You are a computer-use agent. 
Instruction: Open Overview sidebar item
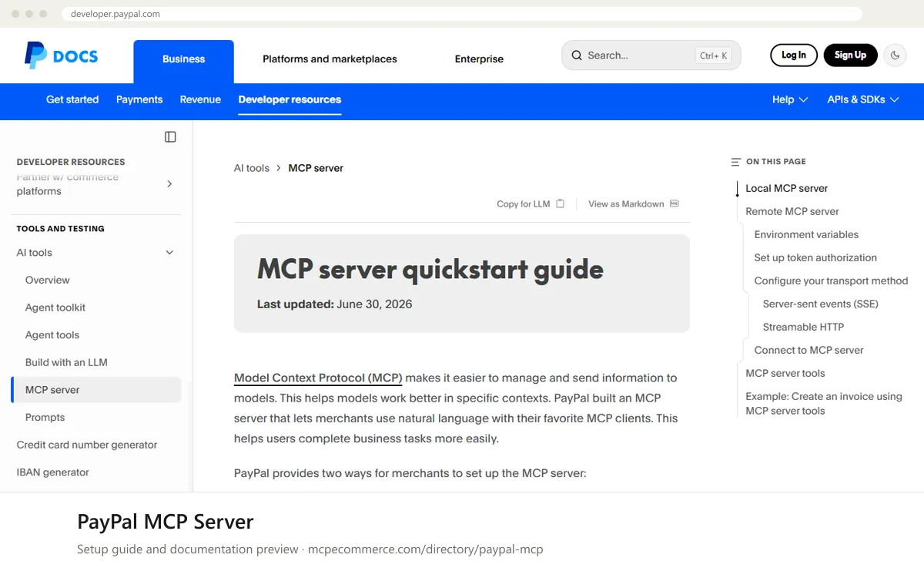48,280
